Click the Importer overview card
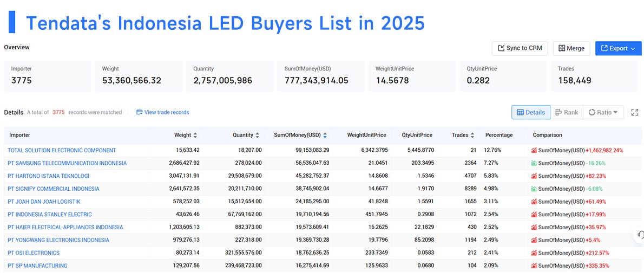The image size is (644, 278). pos(48,76)
